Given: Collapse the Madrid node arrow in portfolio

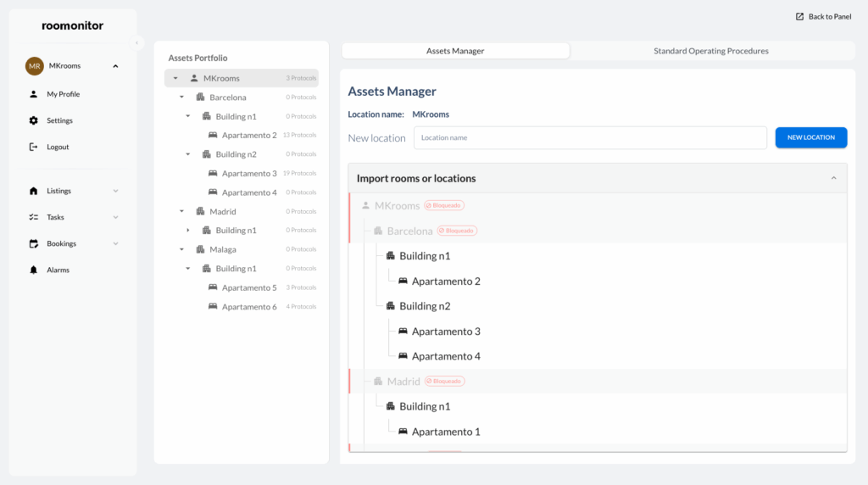Looking at the screenshot, I should (181, 211).
